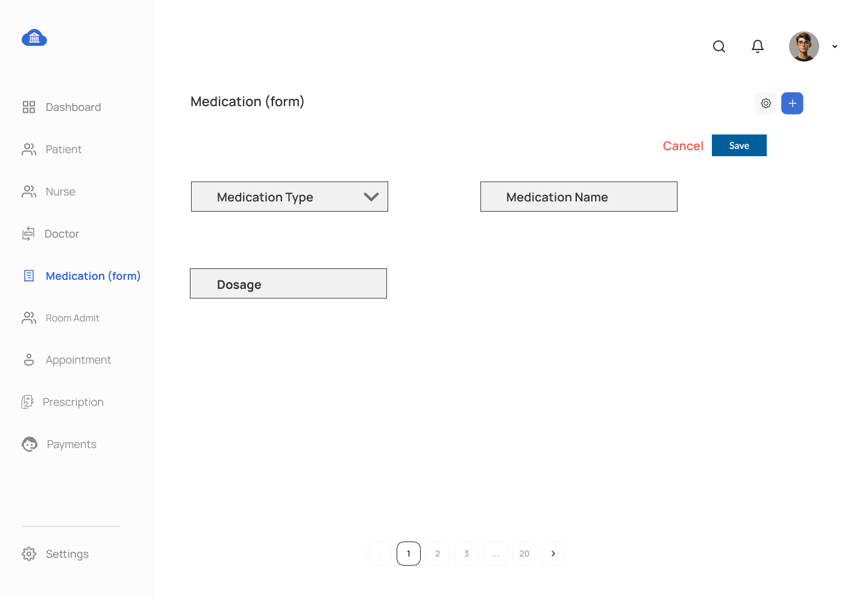The image size is (868, 597).
Task: Open the Payments menu item
Action: (x=72, y=444)
